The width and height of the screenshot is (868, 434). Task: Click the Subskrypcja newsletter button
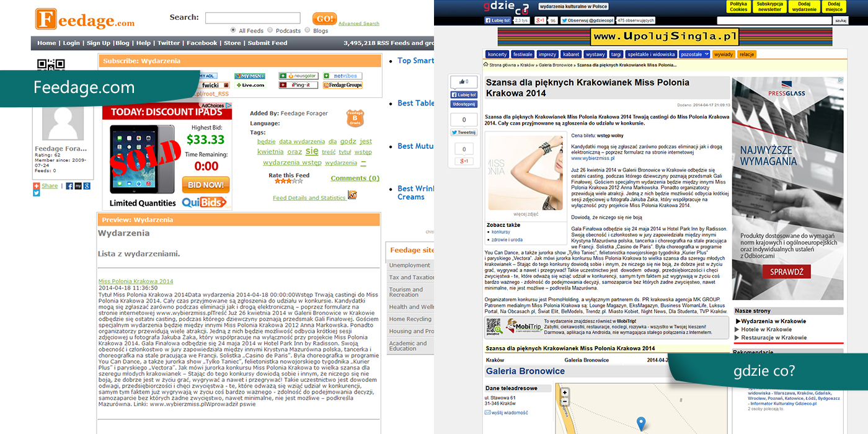tap(770, 7)
